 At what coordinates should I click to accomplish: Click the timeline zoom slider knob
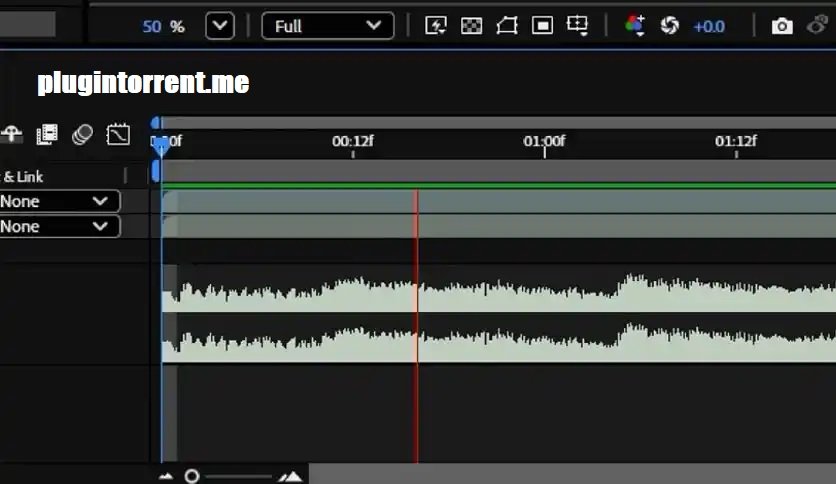tap(192, 476)
